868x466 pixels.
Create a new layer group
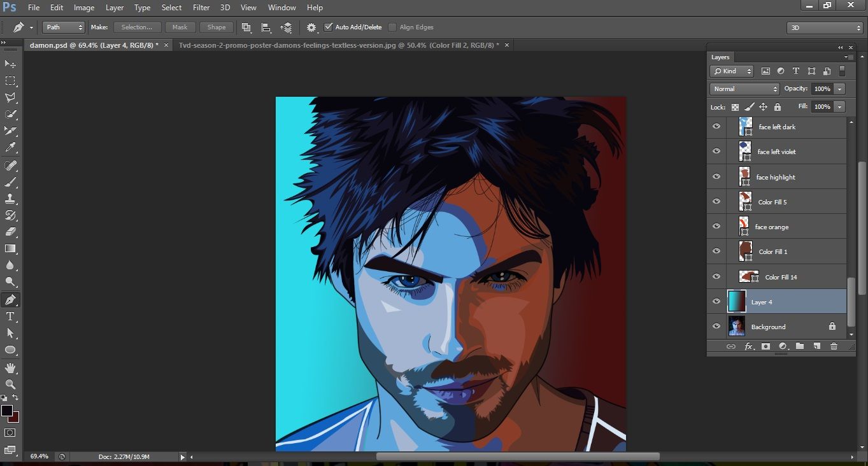click(800, 346)
